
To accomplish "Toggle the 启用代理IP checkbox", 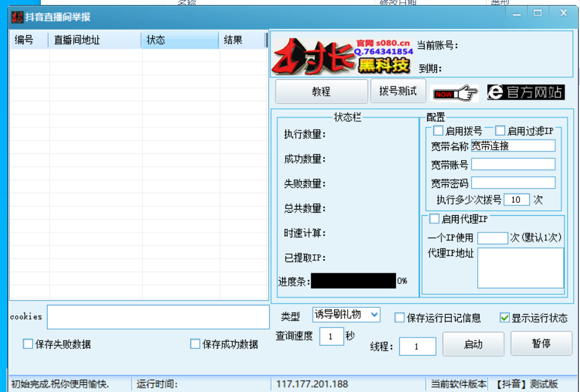I will tap(435, 219).
